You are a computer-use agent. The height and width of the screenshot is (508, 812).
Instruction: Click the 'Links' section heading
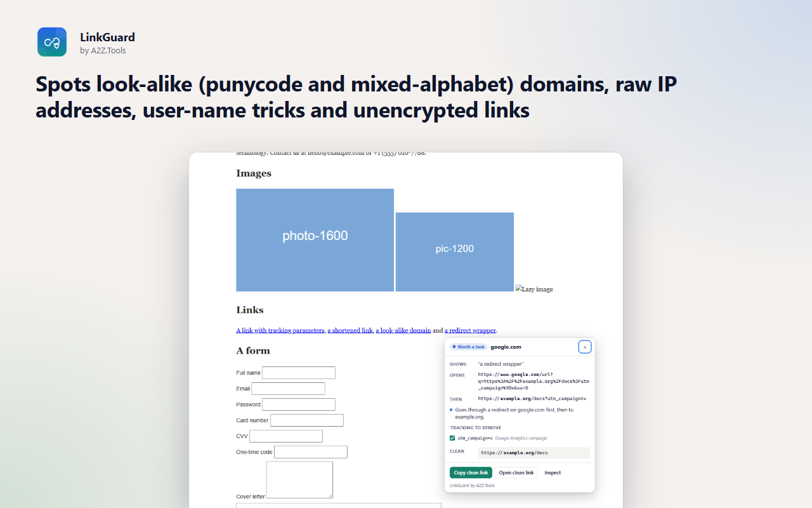click(x=250, y=310)
